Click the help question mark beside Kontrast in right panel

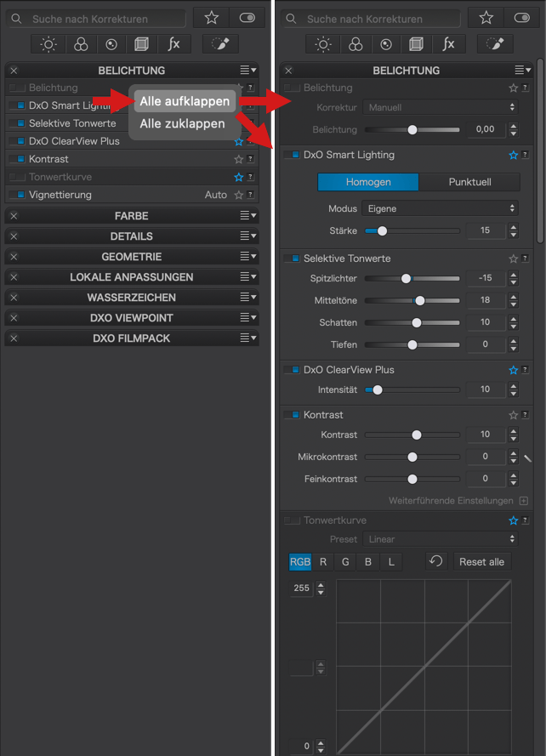526,415
